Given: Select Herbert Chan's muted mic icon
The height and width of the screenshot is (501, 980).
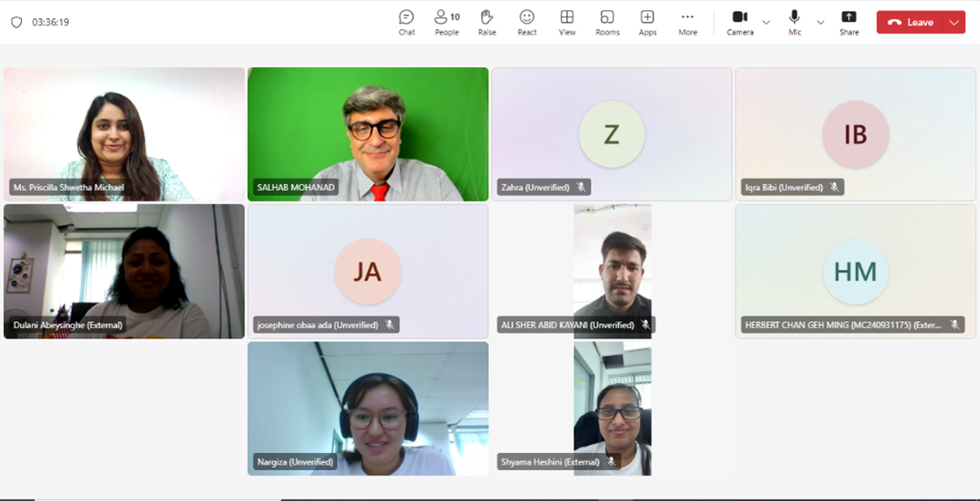Looking at the screenshot, I should pos(955,325).
